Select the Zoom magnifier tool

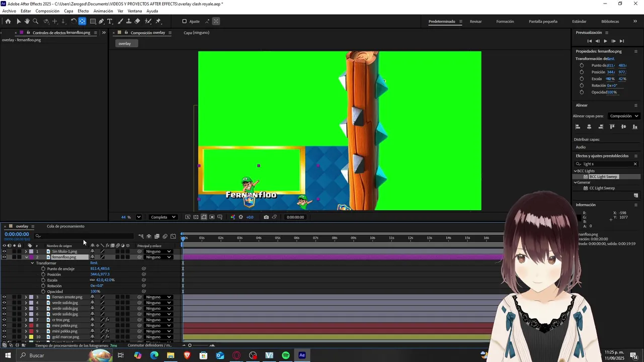pyautogui.click(x=35, y=21)
